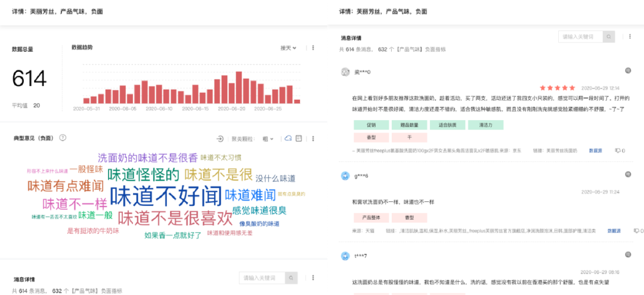The height and width of the screenshot is (295, 644).
Task: Click the 促销 tag on first review
Action: (371, 125)
